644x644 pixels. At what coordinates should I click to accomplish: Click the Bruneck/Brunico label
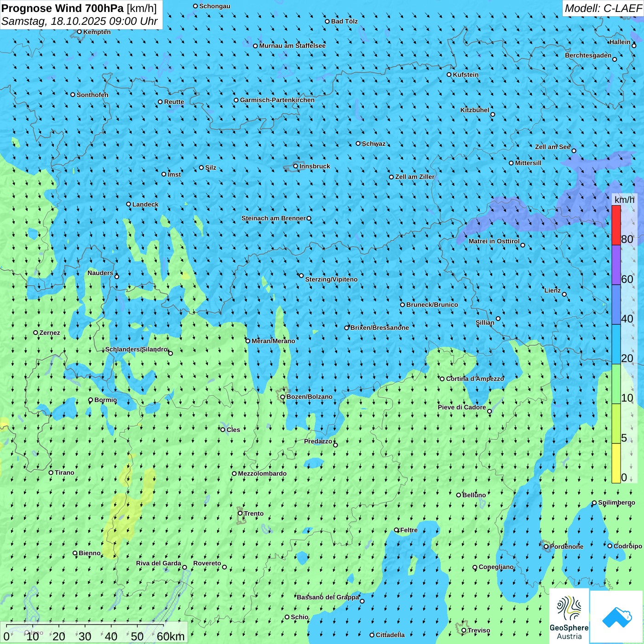pos(432,305)
